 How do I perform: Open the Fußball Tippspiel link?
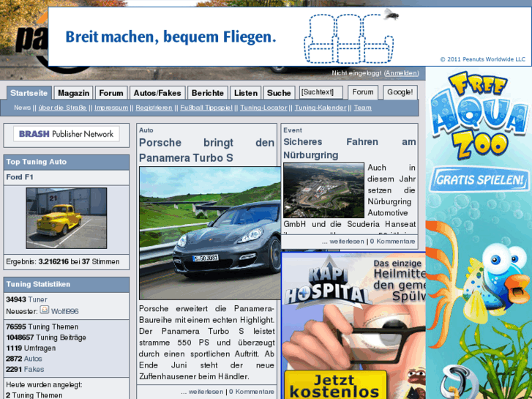206,108
